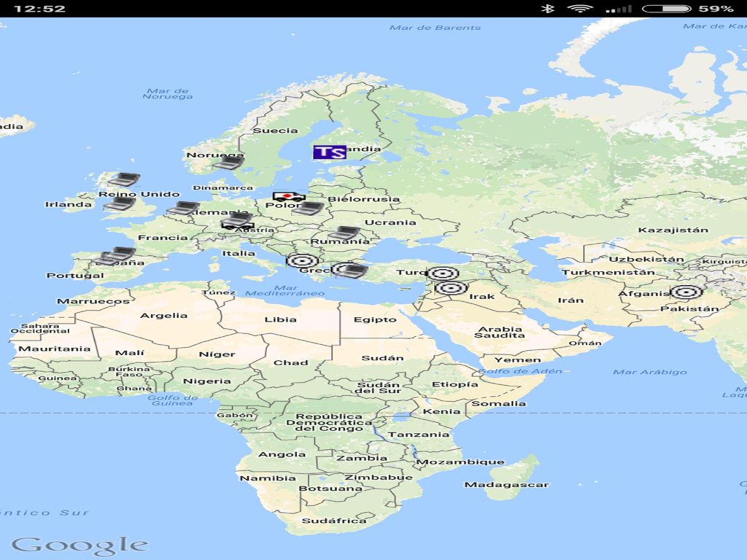Tap the Mar Mediterráneo sea label

[285, 290]
